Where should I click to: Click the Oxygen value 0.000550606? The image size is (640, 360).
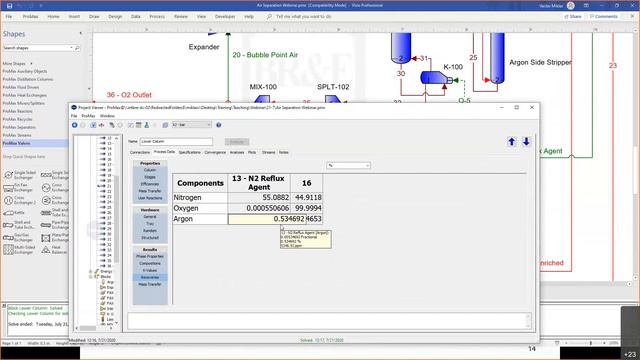pos(259,208)
